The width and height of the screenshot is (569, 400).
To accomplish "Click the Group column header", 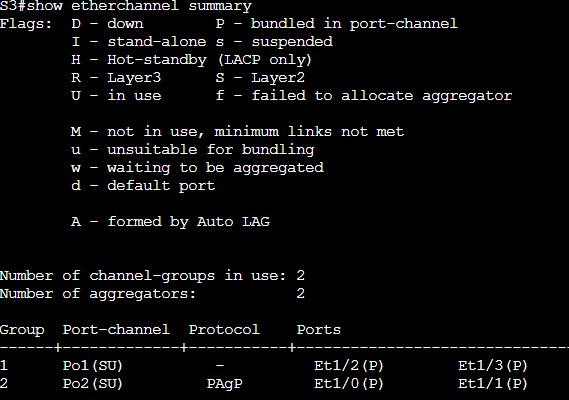I will click(22, 330).
